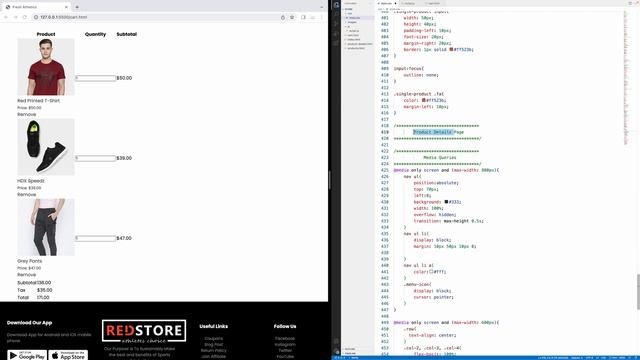
Task: Bookmark this page using the star icon
Action: (292, 17)
